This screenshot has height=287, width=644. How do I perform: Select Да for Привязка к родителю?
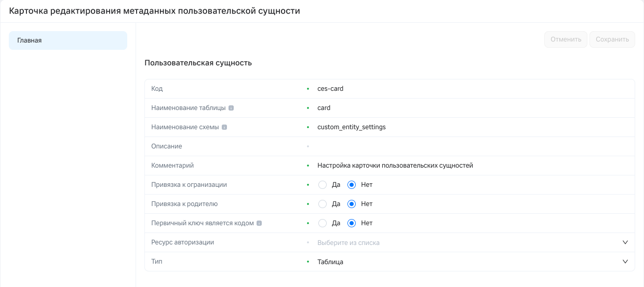(322, 204)
